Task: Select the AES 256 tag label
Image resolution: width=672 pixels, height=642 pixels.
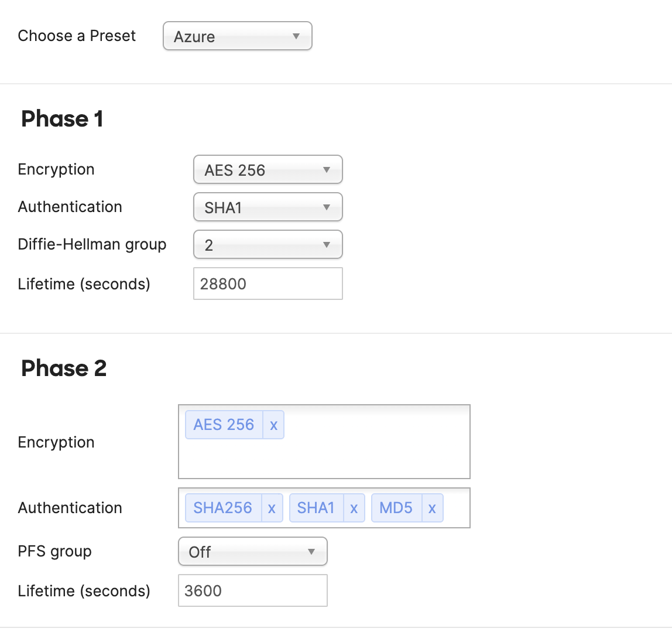Action: [x=224, y=425]
